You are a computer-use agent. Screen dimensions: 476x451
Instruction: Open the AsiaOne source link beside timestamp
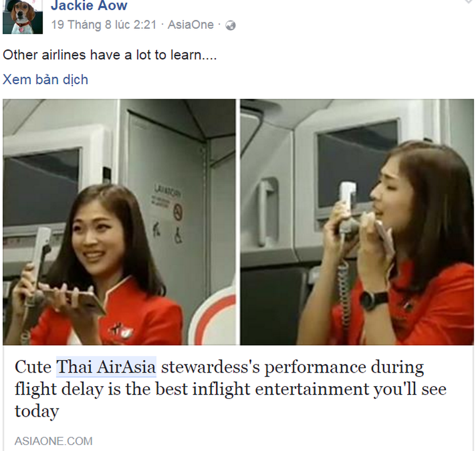point(190,25)
